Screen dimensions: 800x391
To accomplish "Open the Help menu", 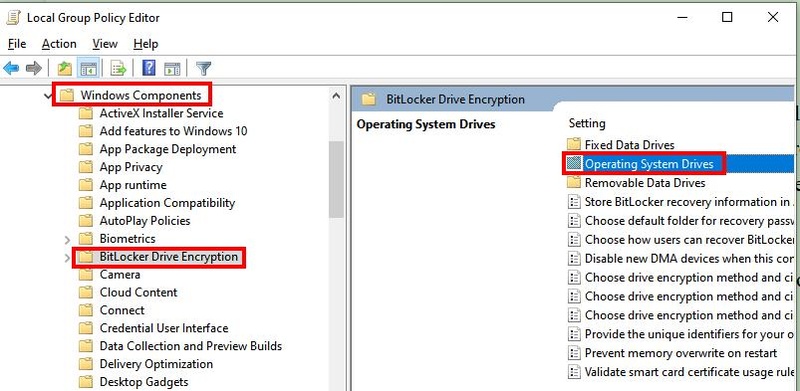I will pyautogui.click(x=146, y=44).
